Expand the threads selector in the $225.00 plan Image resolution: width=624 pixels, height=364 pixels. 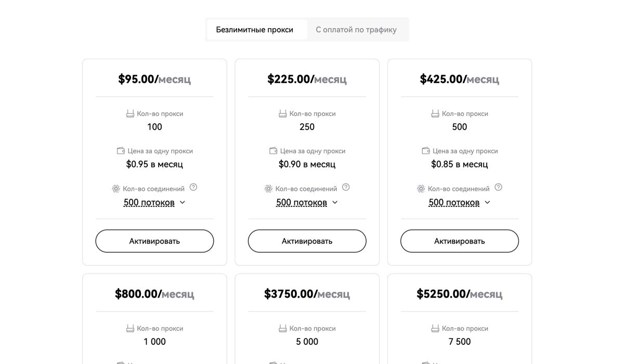[307, 203]
